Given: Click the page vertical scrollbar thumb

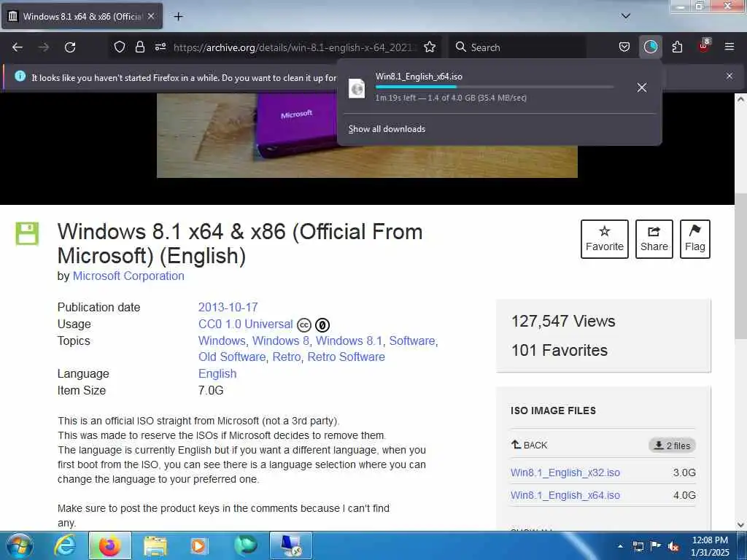Looking at the screenshot, I should (x=740, y=267).
